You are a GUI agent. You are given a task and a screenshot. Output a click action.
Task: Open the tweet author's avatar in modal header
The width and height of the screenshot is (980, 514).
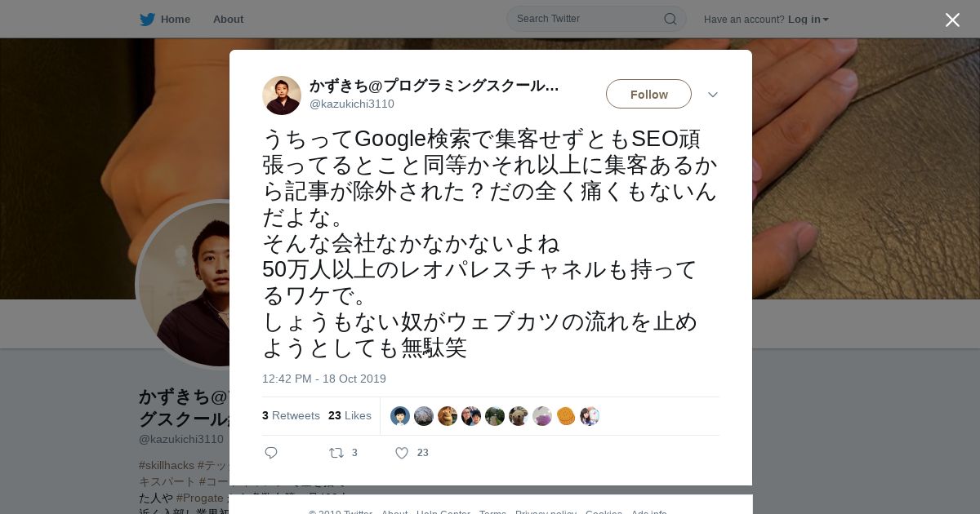click(x=282, y=95)
